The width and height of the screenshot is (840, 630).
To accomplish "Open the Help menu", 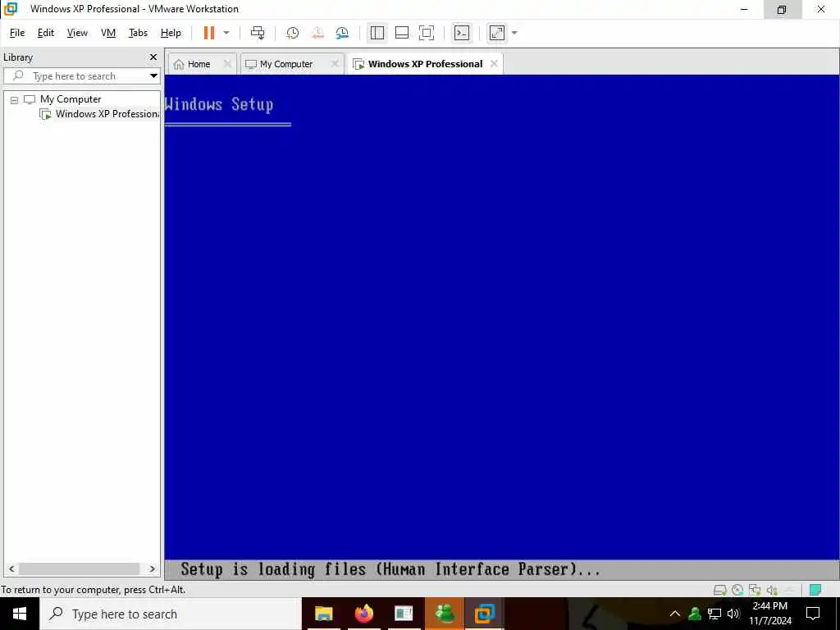I will tap(171, 33).
